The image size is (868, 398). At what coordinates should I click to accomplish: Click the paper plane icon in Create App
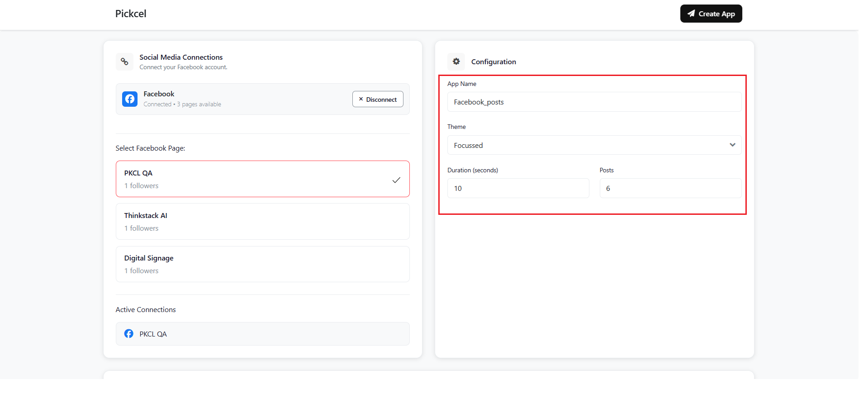(691, 14)
